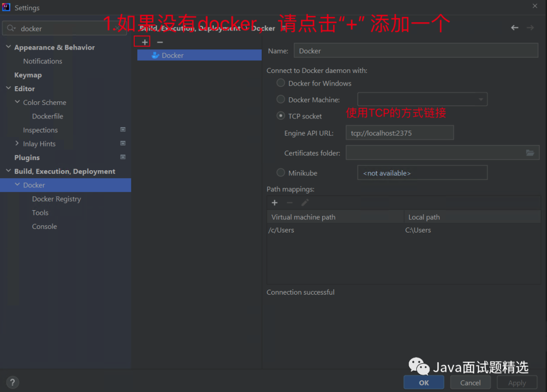Open Plugins settings
Viewport: 547px width, 392px height.
pos(27,158)
